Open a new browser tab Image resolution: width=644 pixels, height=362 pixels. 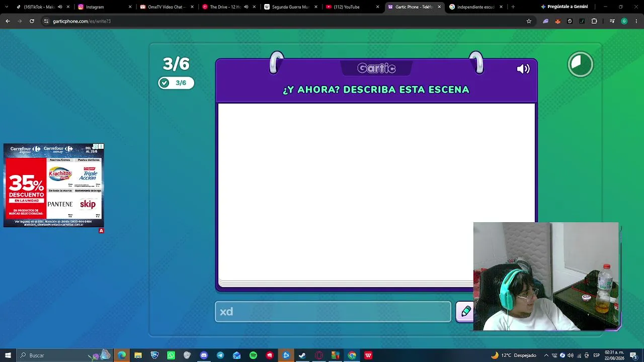click(513, 7)
